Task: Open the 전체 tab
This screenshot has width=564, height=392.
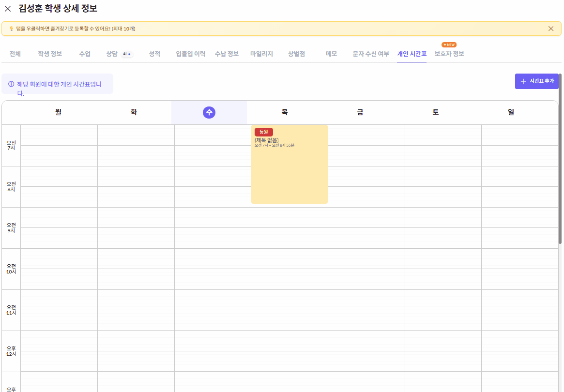Action: point(15,54)
